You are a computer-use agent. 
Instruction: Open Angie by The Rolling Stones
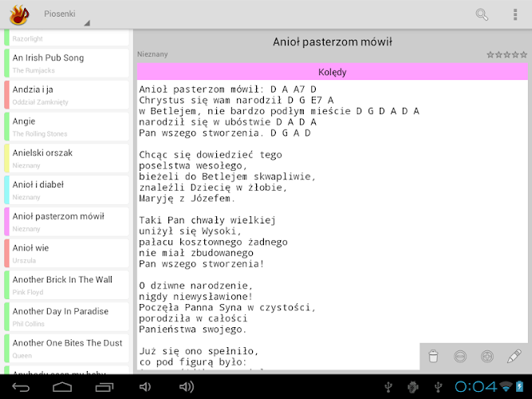(x=66, y=127)
